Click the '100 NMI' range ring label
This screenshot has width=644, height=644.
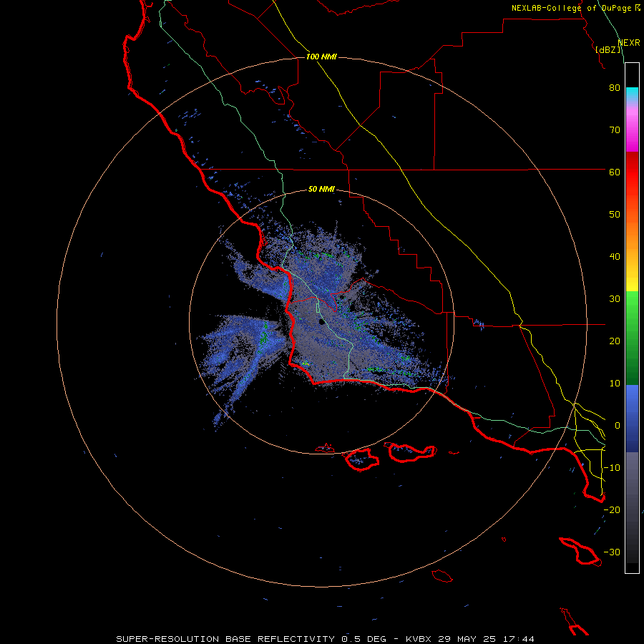coord(321,57)
